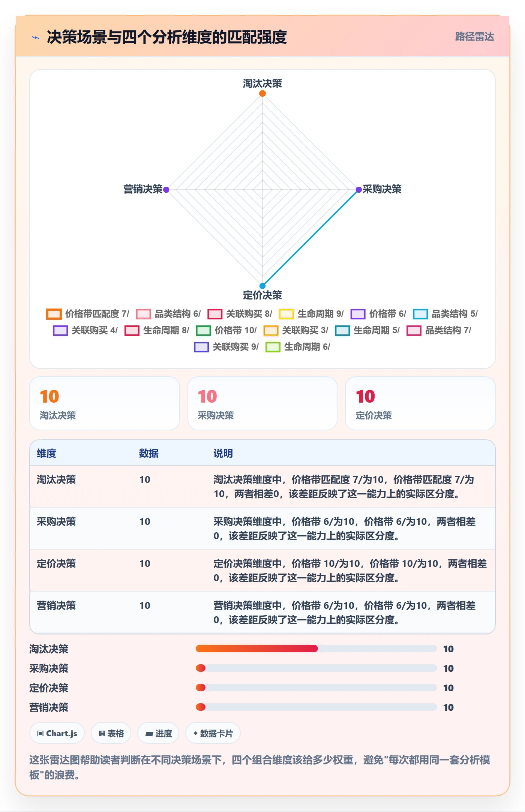The height and width of the screenshot is (812, 525).
Task: Click the indigo swatch for 关联购买 9/
Action: click(x=201, y=347)
